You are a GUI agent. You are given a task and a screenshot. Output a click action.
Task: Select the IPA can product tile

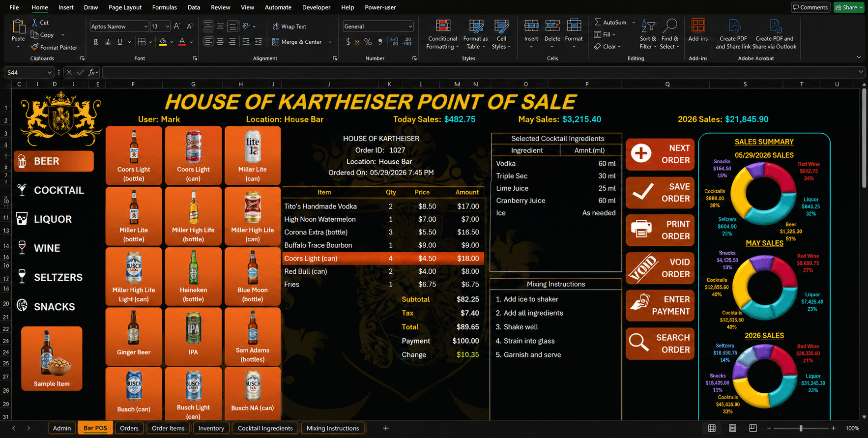[x=193, y=336]
